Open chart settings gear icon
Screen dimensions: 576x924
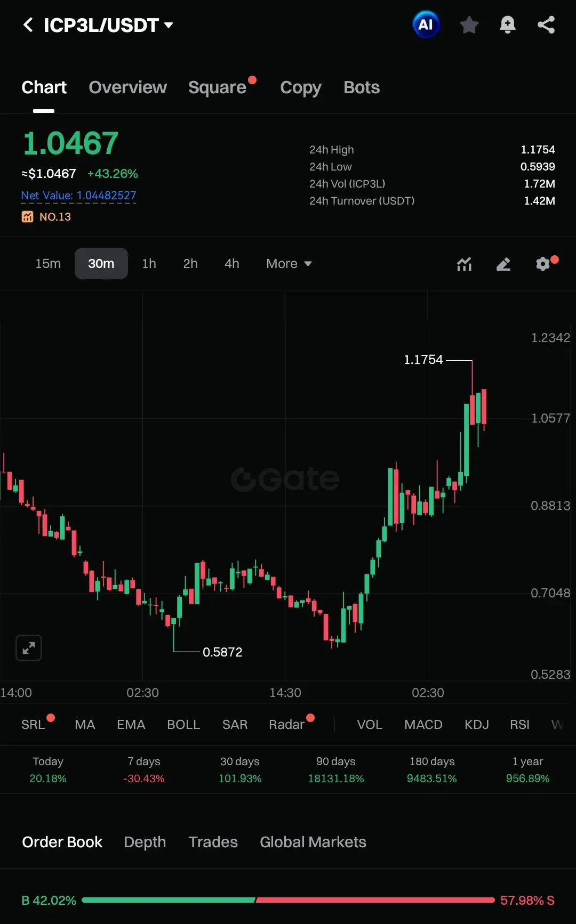(543, 264)
